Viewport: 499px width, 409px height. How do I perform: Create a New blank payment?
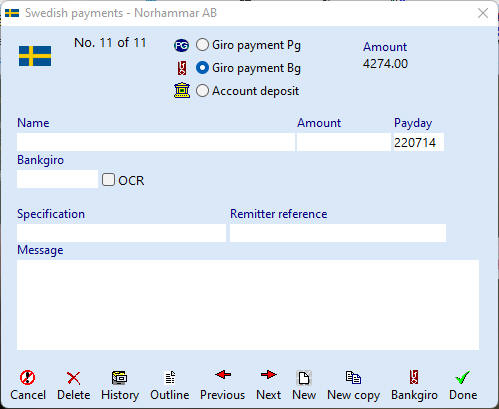pyautogui.click(x=304, y=378)
